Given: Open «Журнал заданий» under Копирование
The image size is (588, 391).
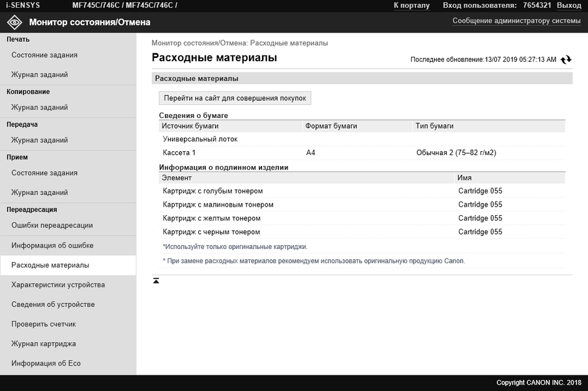Looking at the screenshot, I should pos(40,108).
